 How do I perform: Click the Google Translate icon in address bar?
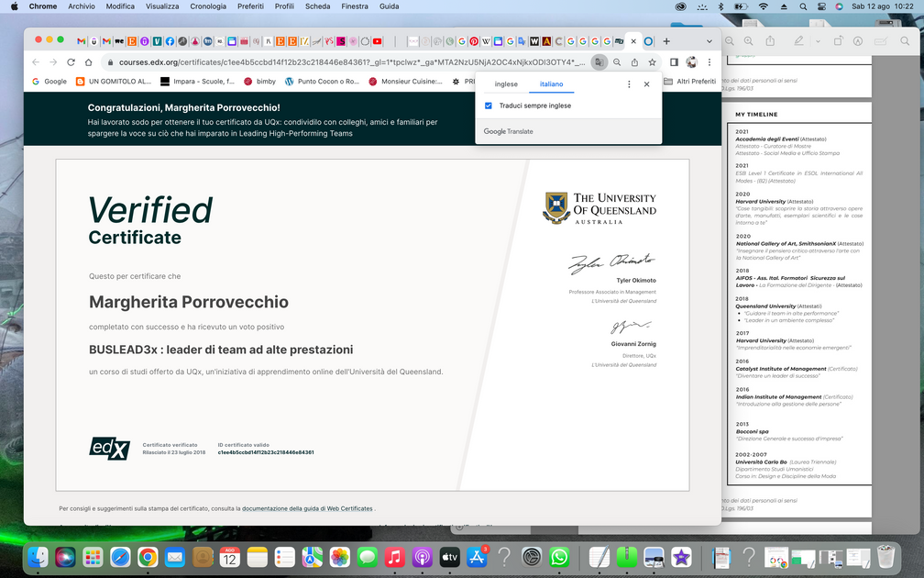tap(599, 62)
